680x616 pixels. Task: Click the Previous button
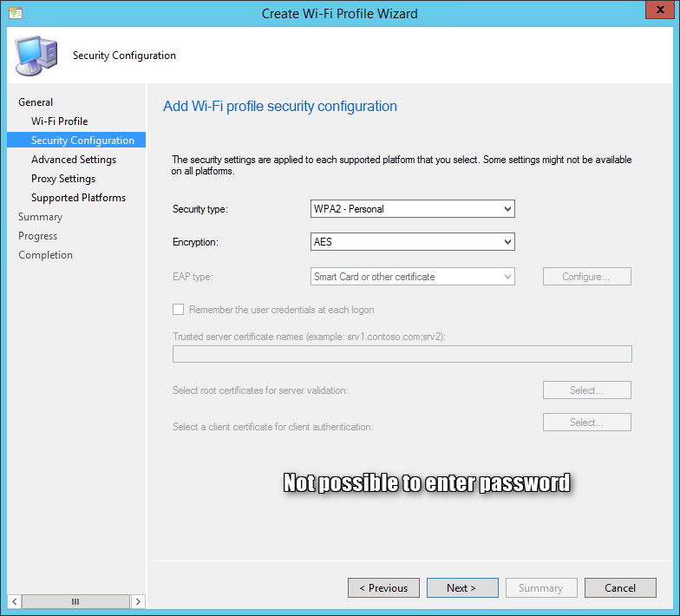pos(383,587)
